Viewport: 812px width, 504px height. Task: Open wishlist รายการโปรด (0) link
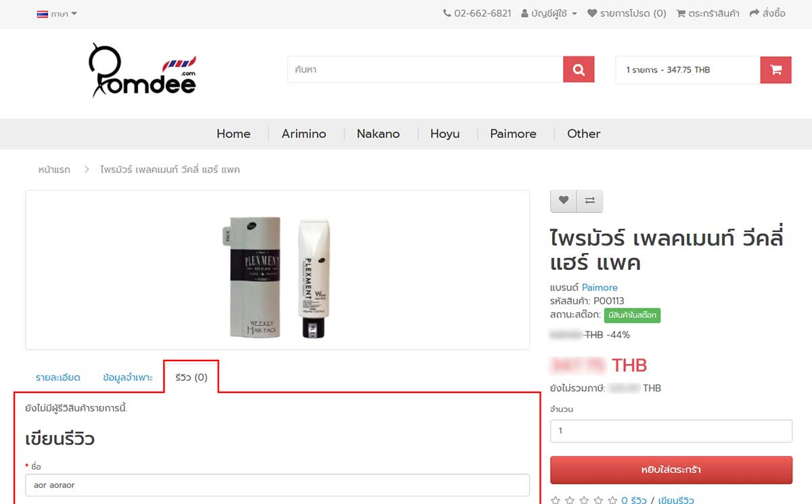[x=627, y=14]
